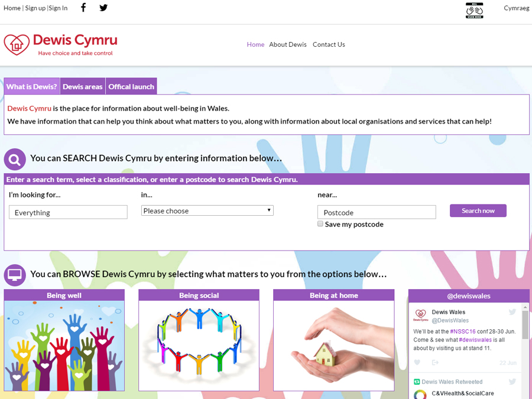Follow the #NSSC16 hashtag link
Viewport: 532px width, 399px height.
[463, 332]
